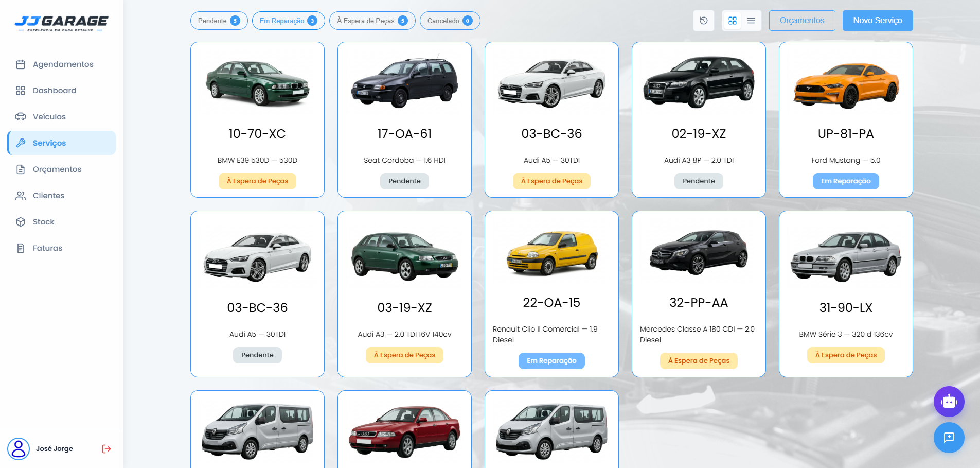This screenshot has height=468, width=980.
Task: Filter services by Cancelado status
Action: click(x=450, y=21)
